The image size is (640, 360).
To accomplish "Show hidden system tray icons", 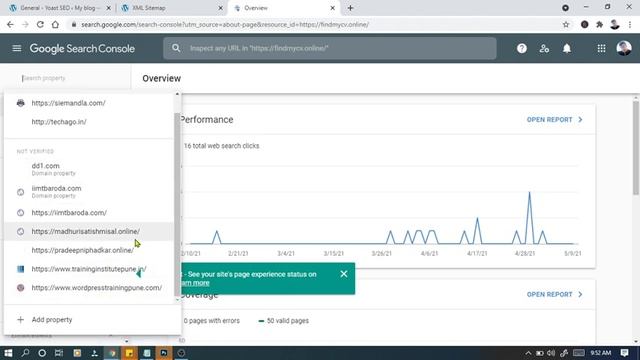I will pyautogui.click(x=528, y=353).
